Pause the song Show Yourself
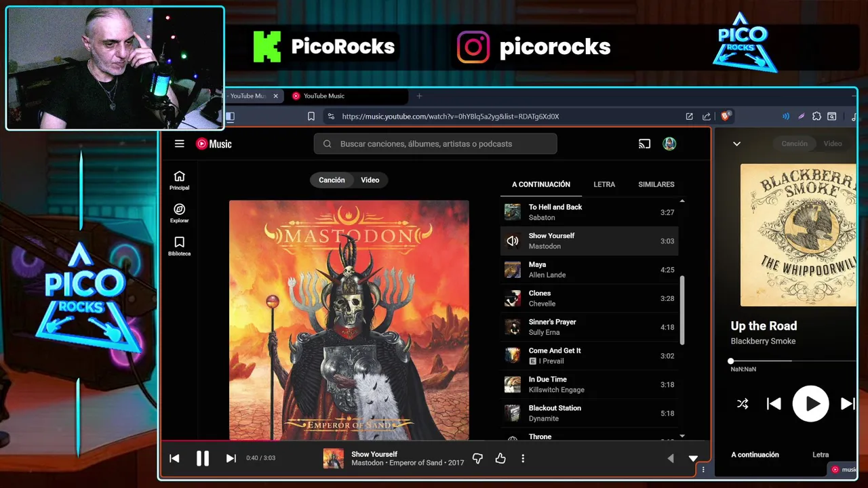The width and height of the screenshot is (868, 488). pyautogui.click(x=202, y=458)
